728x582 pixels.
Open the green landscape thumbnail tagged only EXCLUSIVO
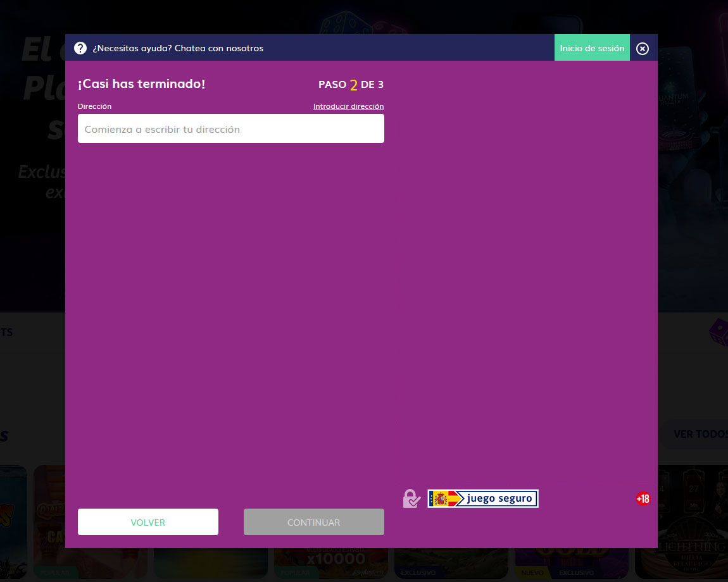point(451,563)
